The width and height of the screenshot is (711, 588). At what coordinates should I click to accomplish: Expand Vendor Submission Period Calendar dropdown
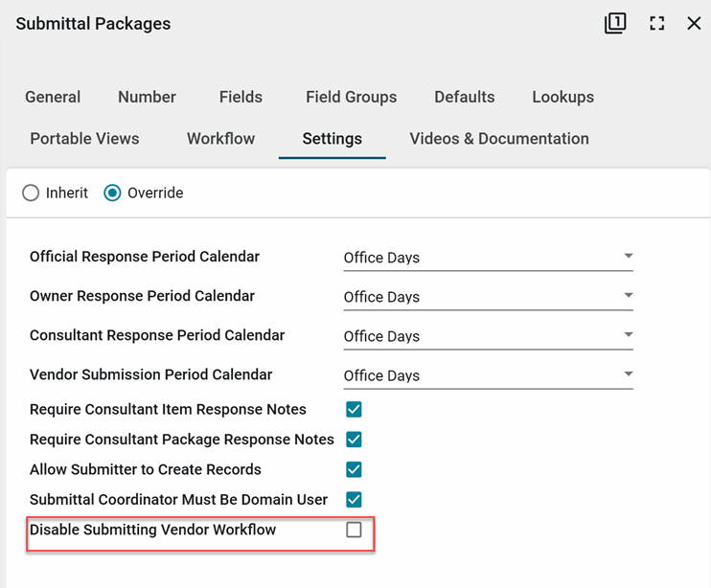[x=488, y=375]
